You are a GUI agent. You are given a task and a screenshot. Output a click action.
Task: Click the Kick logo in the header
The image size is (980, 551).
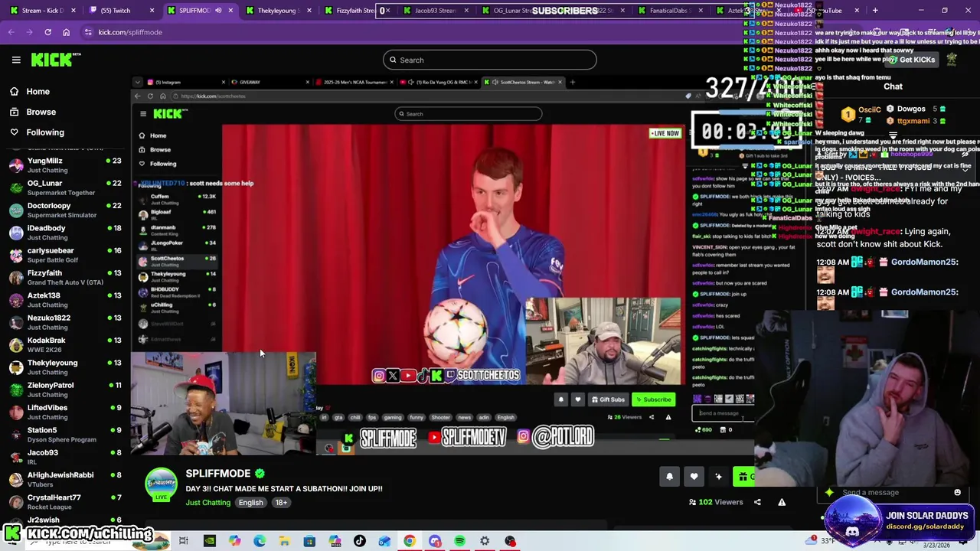click(x=55, y=60)
